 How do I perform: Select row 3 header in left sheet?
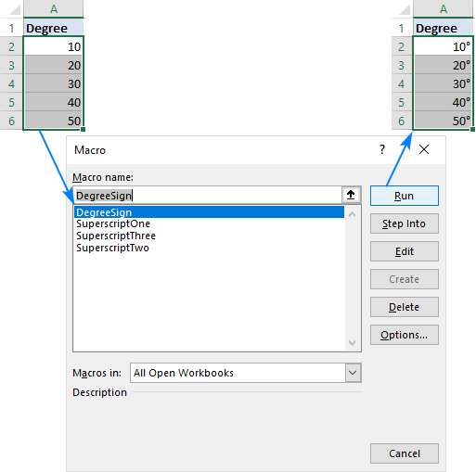[x=11, y=65]
